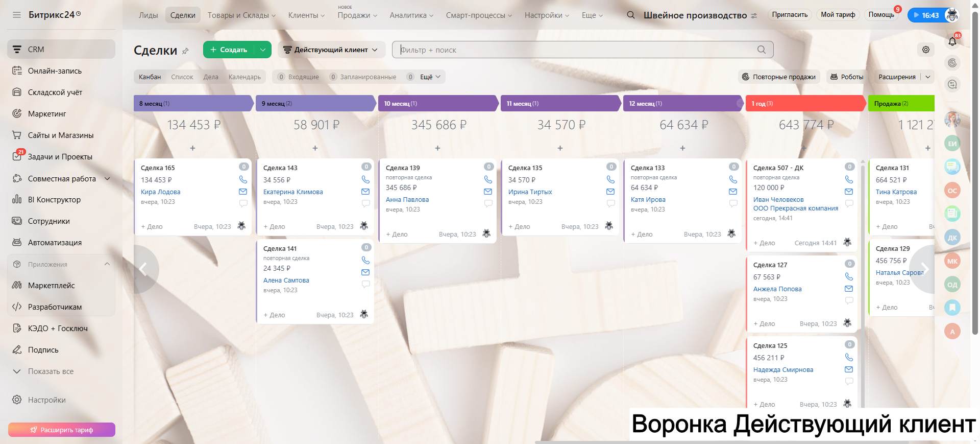Click the left arrow to move the kanban back
Viewport: 980px width, 444px height.
[x=143, y=269]
